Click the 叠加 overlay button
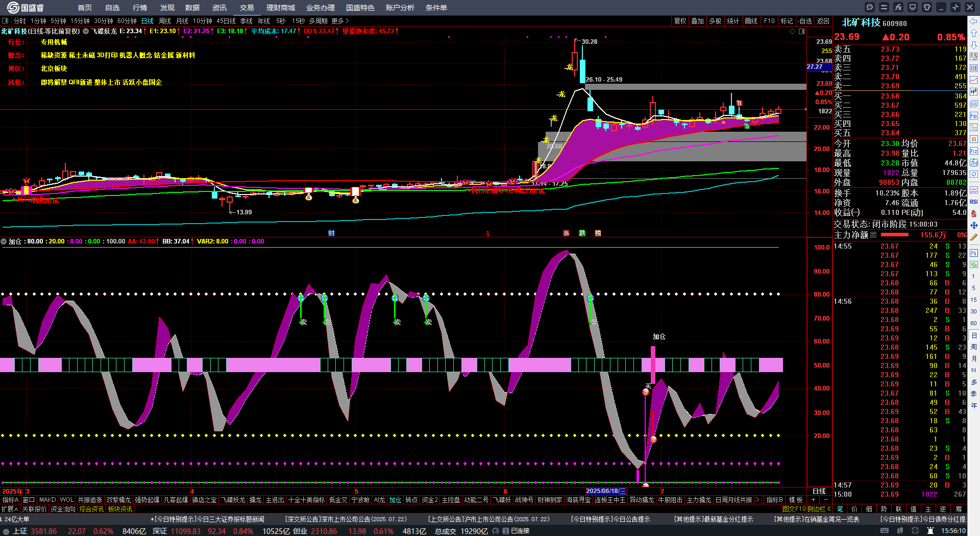The image size is (980, 536). pos(698,21)
